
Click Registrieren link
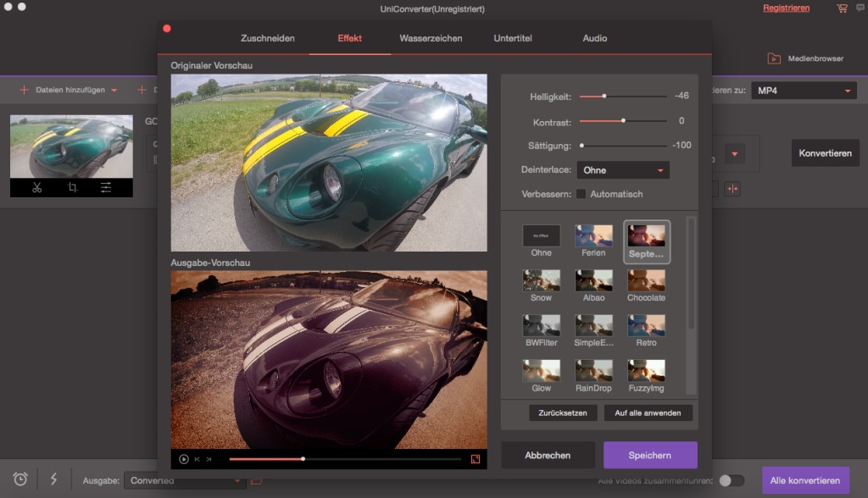click(x=786, y=8)
